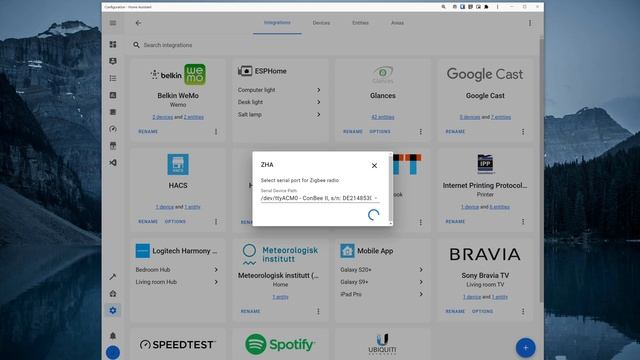This screenshot has width=640, height=360.
Task: Open the Configuration gear icon in sidebar
Action: point(113,311)
